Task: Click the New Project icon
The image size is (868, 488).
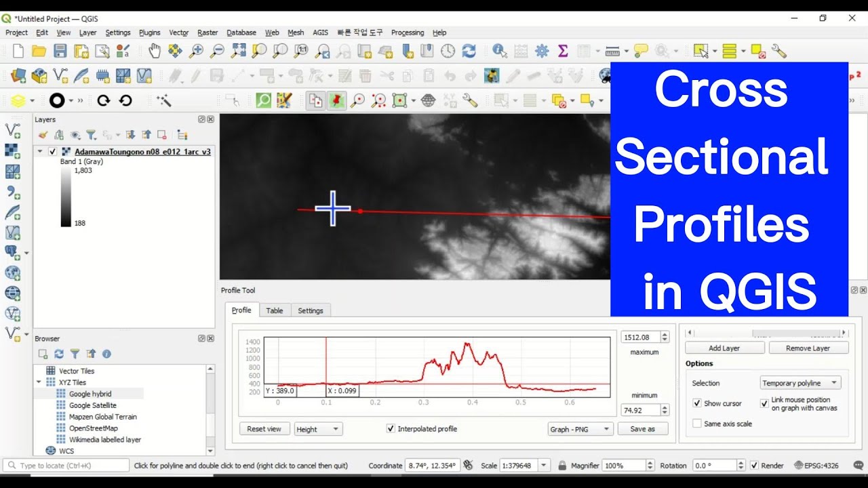Action: [18, 51]
